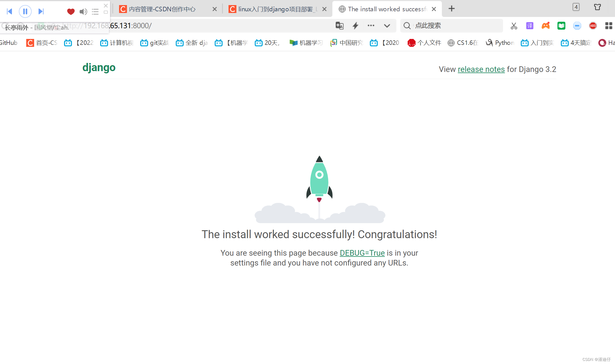Follow the DEBUG=True link
Screen dimensions: 615x364
tap(362, 253)
